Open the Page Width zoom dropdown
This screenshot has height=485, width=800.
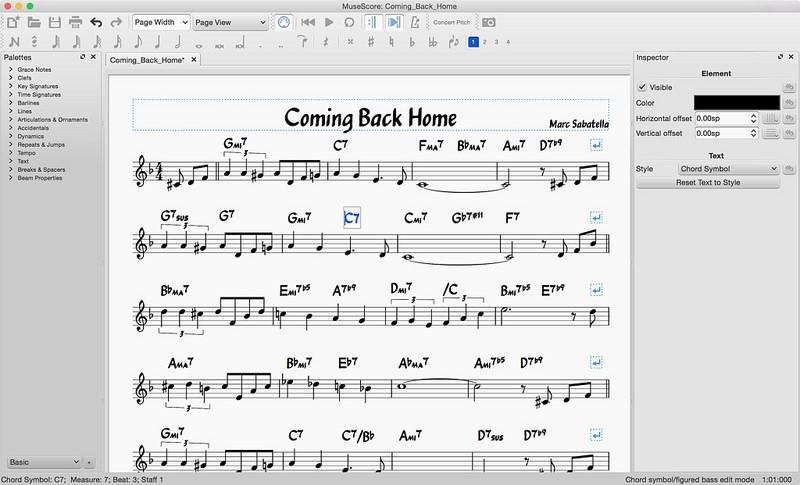(x=161, y=22)
